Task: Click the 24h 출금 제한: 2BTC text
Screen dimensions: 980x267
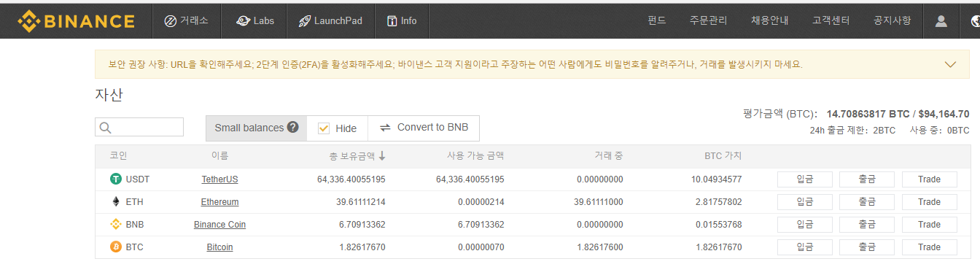Action: point(852,131)
